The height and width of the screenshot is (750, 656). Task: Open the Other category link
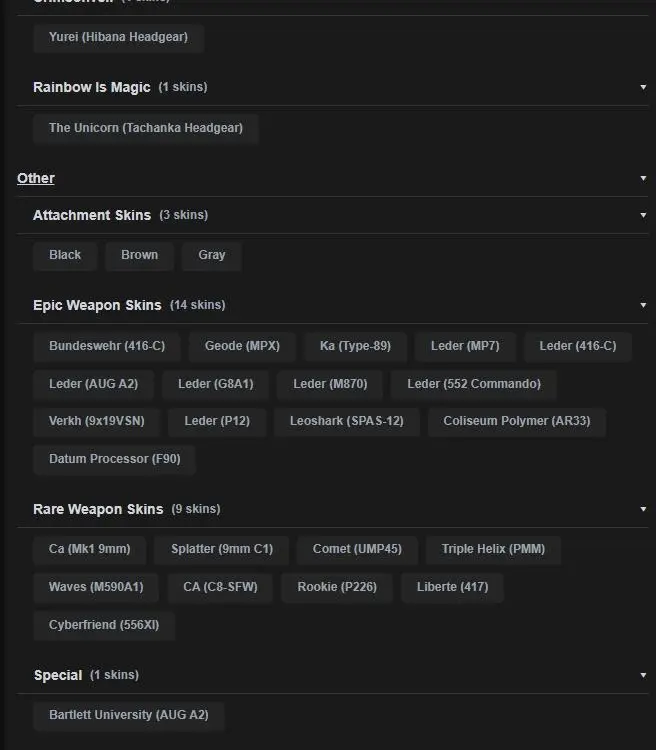coord(36,178)
